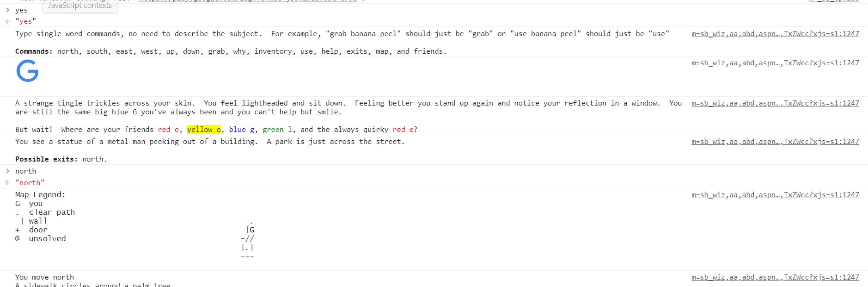
Task: Click the return arrow beside "yes" output
Action: (x=7, y=21)
